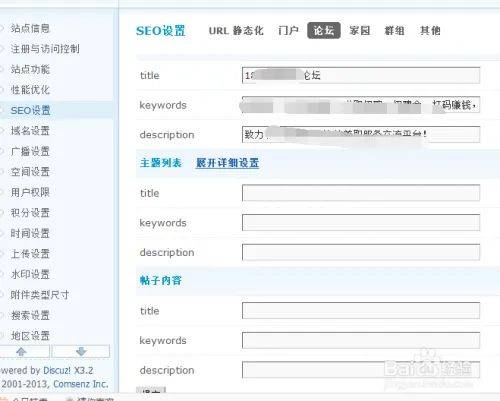Go to 空间设置 page
The width and height of the screenshot is (500, 401).
(30, 172)
